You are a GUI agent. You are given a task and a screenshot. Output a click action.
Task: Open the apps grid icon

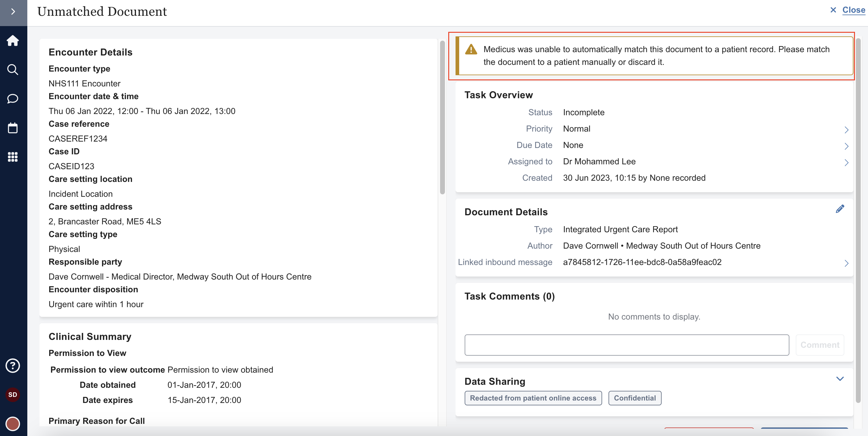tap(13, 157)
